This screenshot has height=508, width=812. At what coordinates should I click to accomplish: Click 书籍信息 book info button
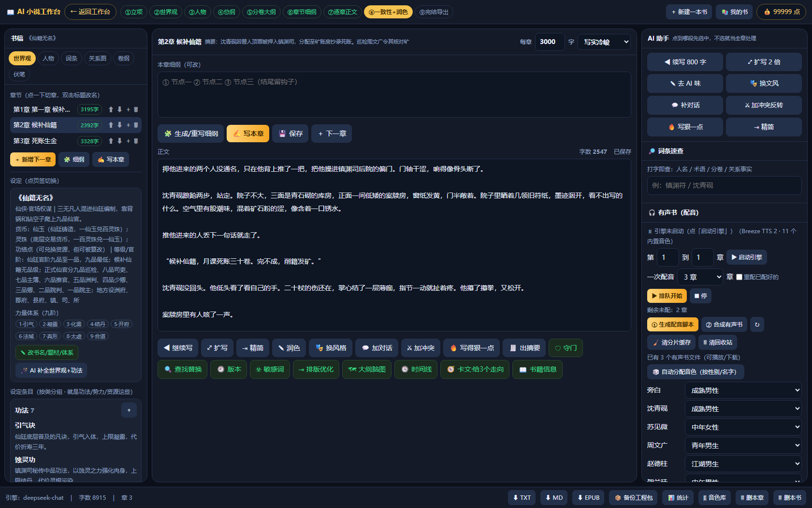coord(537,369)
